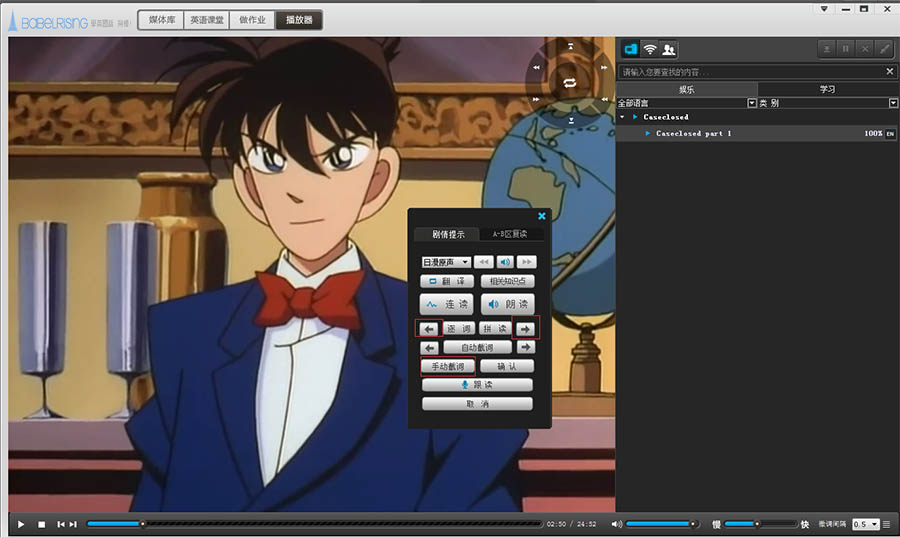900x537 pixels.
Task: Clear the search box with X
Action: (x=890, y=72)
